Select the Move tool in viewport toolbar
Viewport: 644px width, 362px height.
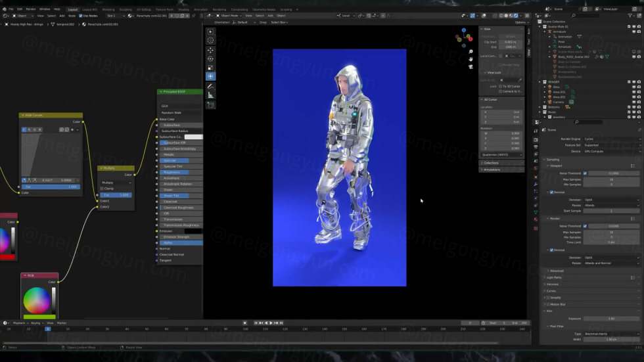coord(210,50)
